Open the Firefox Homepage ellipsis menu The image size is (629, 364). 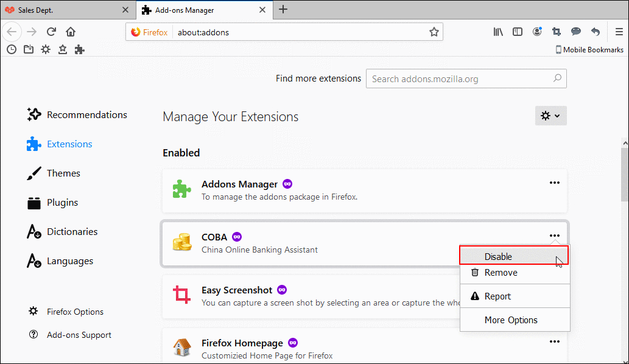(554, 341)
